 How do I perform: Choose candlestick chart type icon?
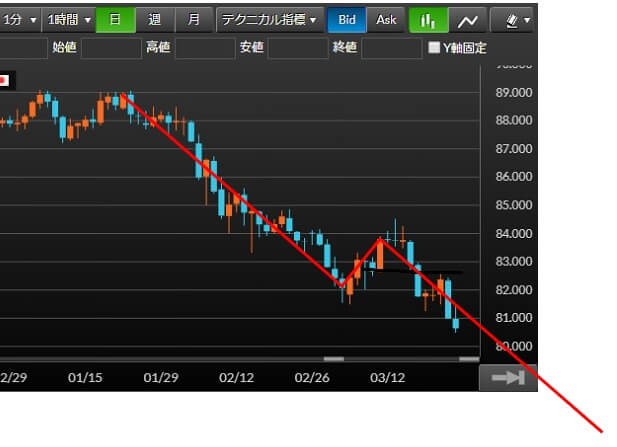pyautogui.click(x=428, y=20)
